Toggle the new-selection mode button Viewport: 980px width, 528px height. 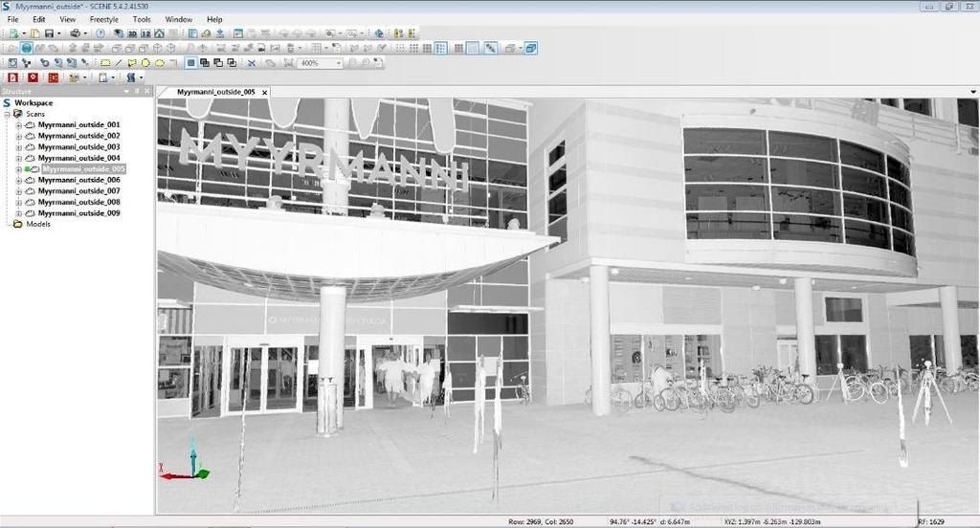coord(191,62)
